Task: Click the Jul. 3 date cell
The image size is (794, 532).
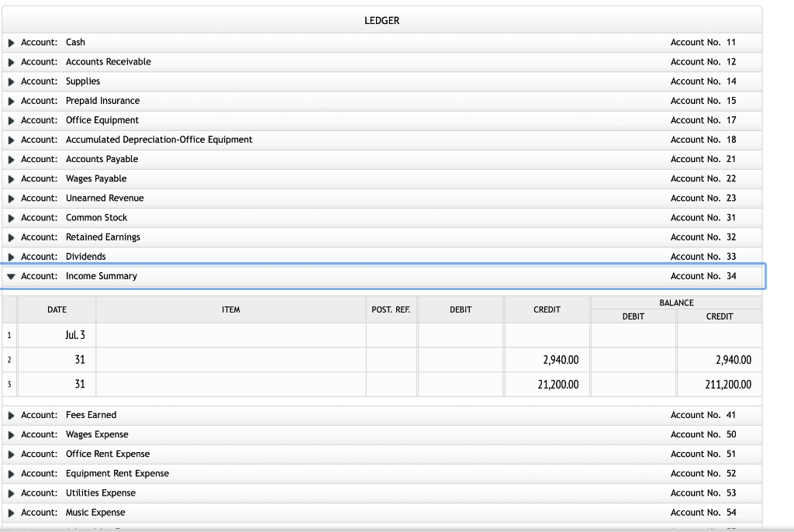Action: [57, 334]
